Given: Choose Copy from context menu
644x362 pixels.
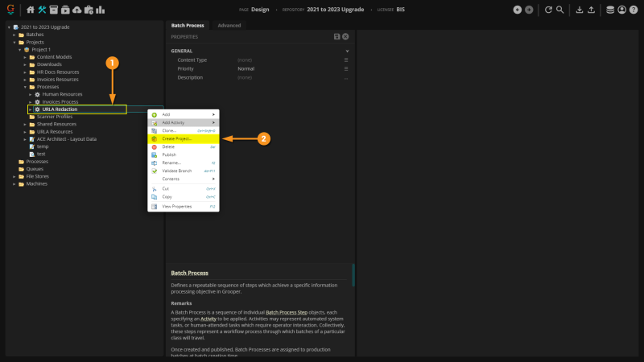Looking at the screenshot, I should tap(184, 197).
